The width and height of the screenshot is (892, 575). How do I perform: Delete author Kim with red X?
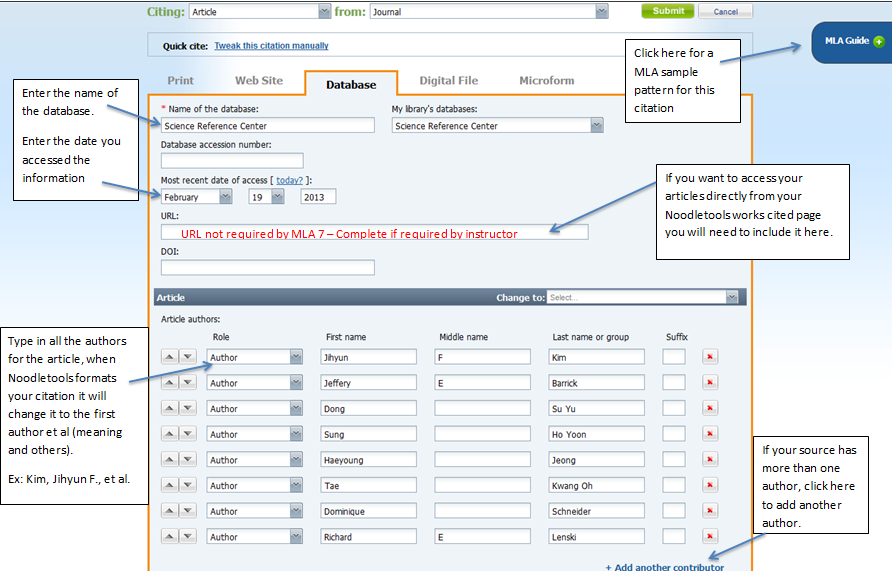pos(710,357)
